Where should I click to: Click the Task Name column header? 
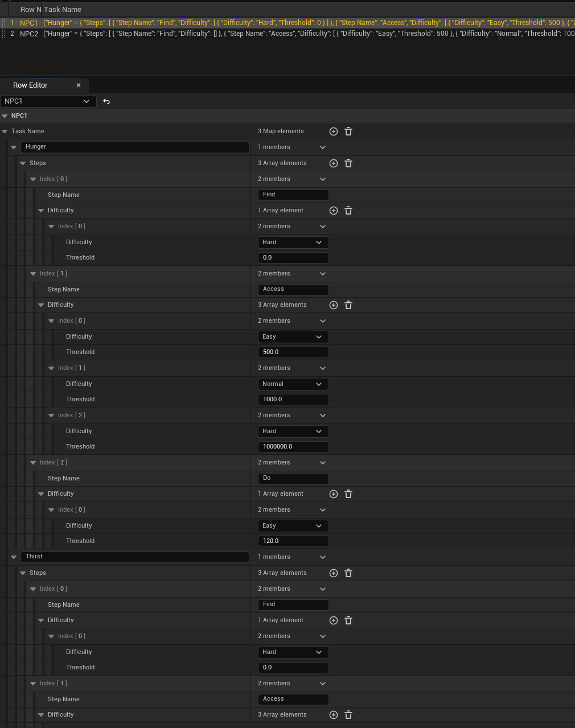pos(63,10)
